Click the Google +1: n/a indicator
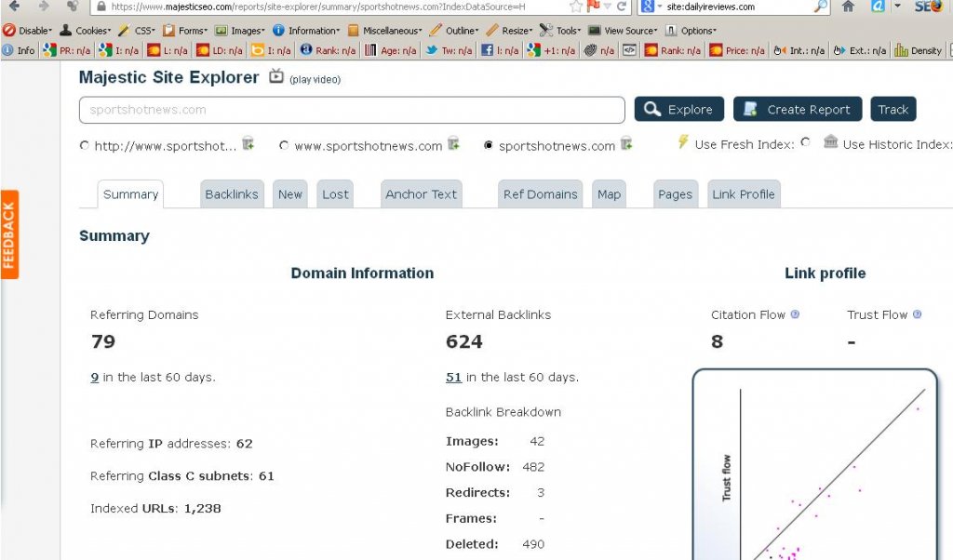Image resolution: width=953 pixels, height=560 pixels. click(x=551, y=50)
